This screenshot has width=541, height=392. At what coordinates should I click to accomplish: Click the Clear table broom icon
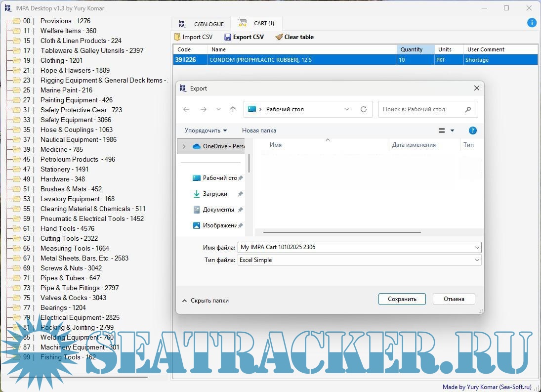(279, 37)
